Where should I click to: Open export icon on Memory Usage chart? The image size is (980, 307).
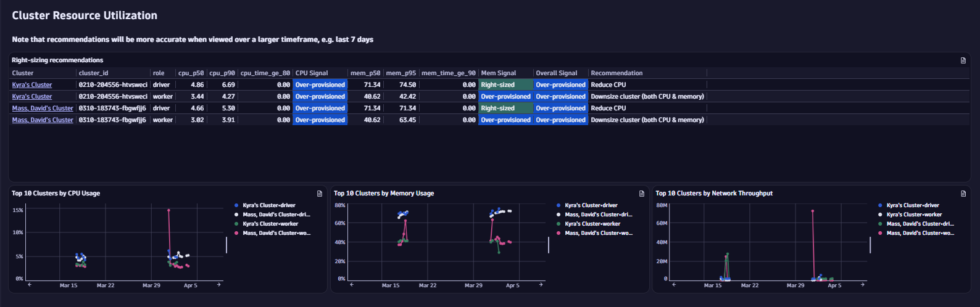click(x=641, y=194)
